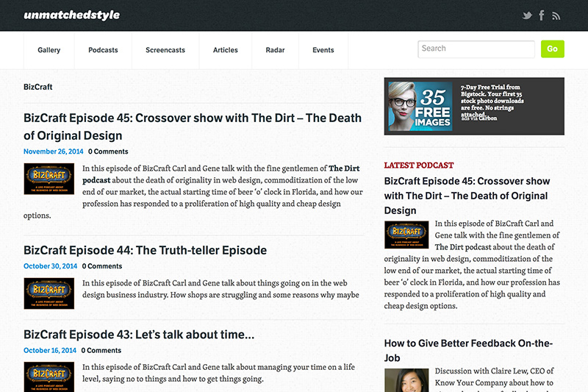
Task: Open BizCraft Episode 44 article title
Action: (x=145, y=250)
